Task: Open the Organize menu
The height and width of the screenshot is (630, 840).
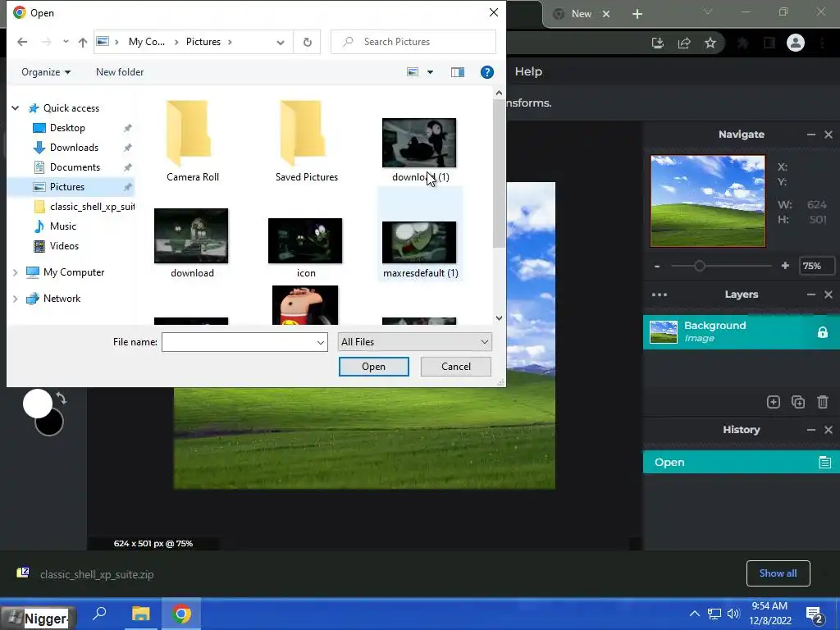Action: tap(46, 72)
